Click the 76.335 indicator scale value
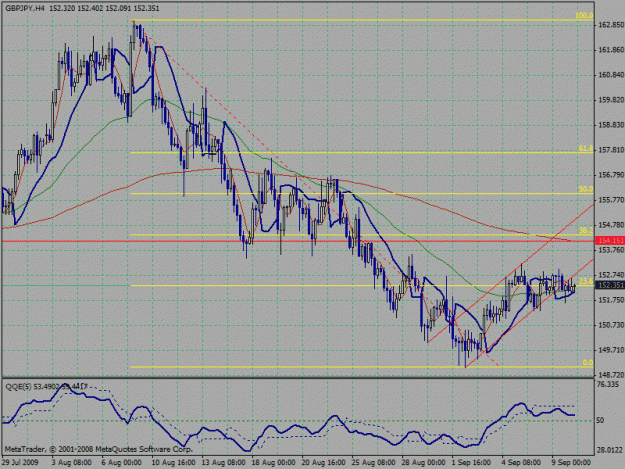The height and width of the screenshot is (469, 625). click(608, 385)
